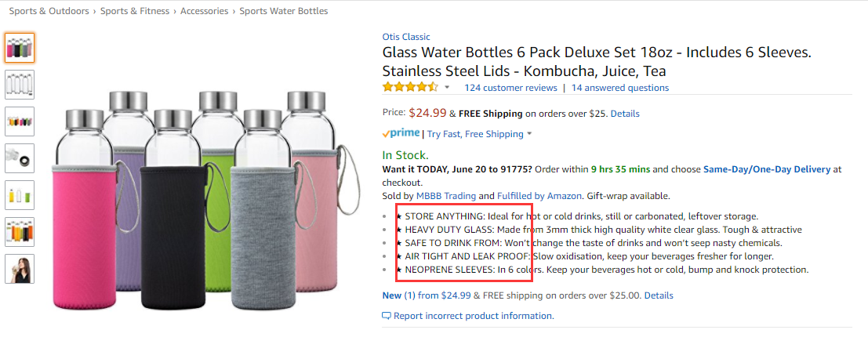The height and width of the screenshot is (337, 868).
Task: Click the star rating icons
Action: 410,87
